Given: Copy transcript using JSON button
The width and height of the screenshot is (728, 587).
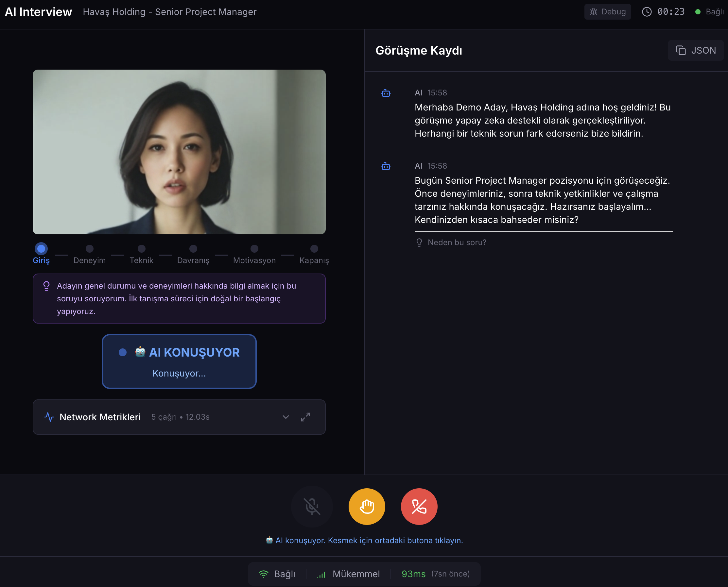Looking at the screenshot, I should point(696,50).
